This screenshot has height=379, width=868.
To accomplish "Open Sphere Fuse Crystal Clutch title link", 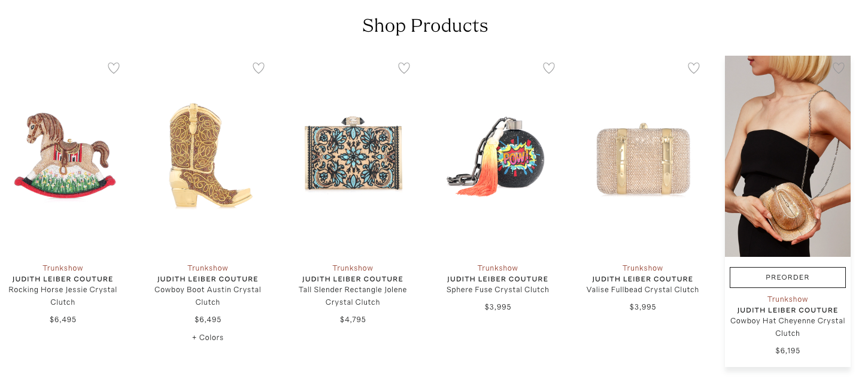I will (497, 290).
